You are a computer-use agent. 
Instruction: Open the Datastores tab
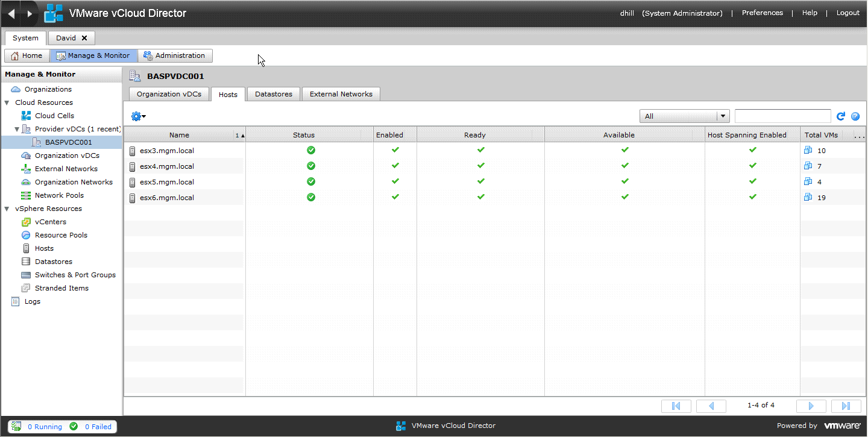(274, 94)
